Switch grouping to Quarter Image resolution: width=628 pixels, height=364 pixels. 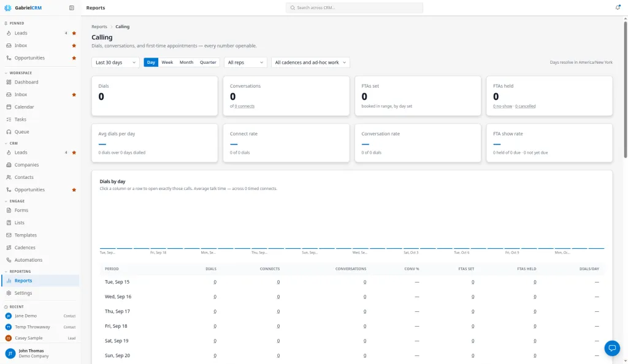pos(208,63)
